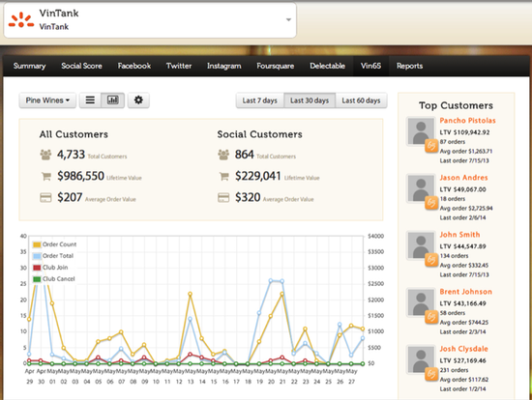Click orange Vin65 badge on Brent Johnson
Viewport: 532px width, 400px height.
pos(431,317)
